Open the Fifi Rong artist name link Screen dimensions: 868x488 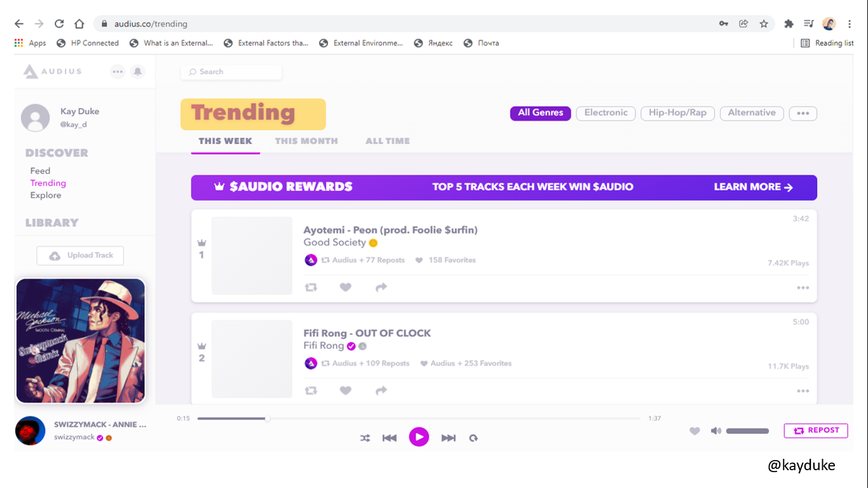323,346
